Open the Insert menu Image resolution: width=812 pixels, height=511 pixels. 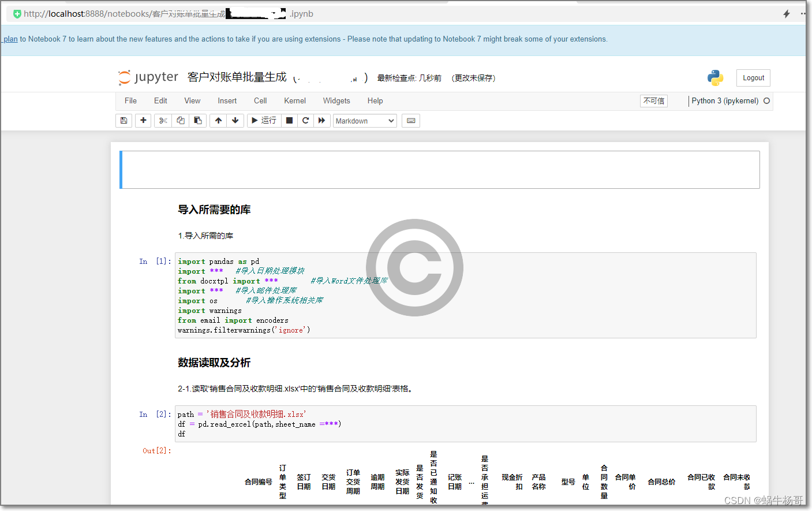pos(227,101)
